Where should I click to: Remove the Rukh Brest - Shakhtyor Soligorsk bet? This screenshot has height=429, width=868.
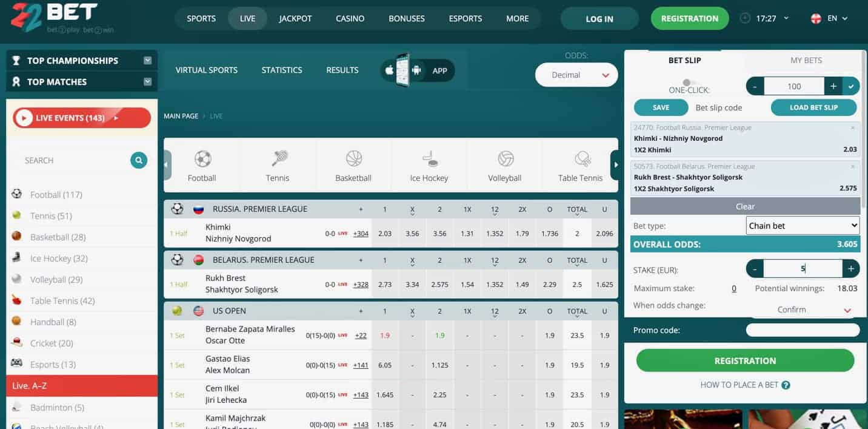click(853, 166)
